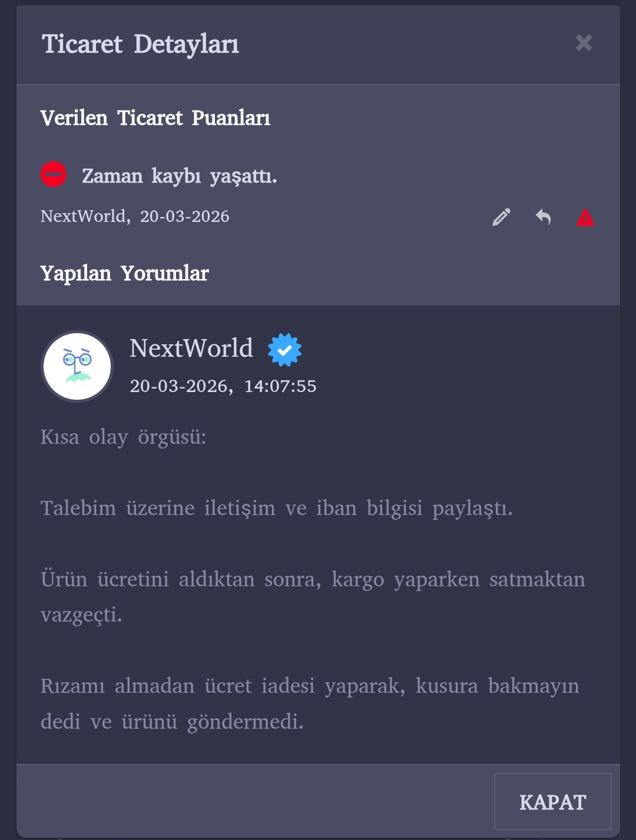Click the 'Ürün ücretini aldıktan sonra' paragraph

pos(313,597)
